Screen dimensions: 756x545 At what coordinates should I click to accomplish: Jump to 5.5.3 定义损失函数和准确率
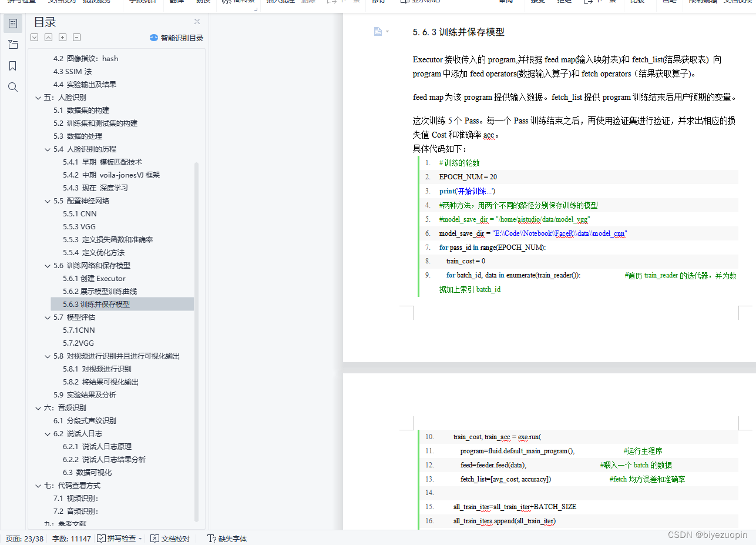pyautogui.click(x=107, y=240)
